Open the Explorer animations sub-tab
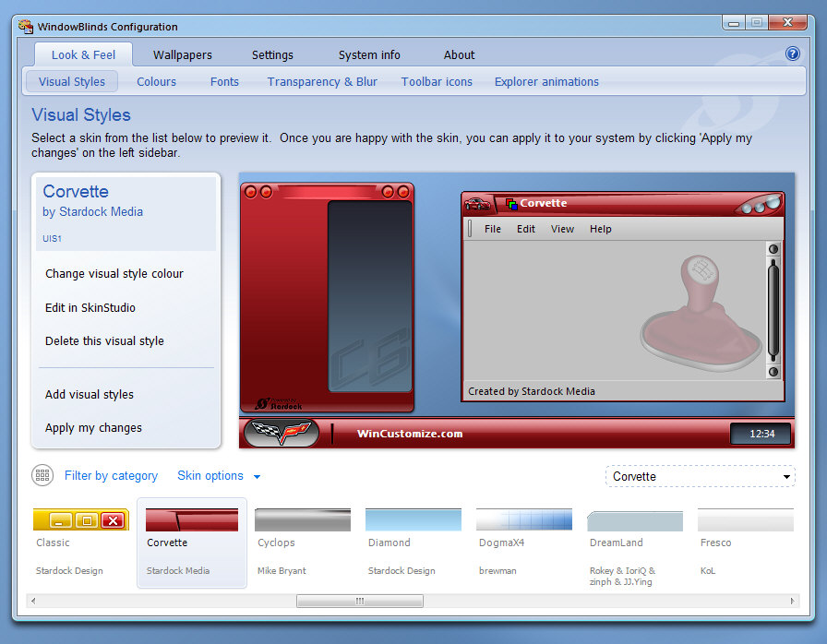The width and height of the screenshot is (827, 644). click(x=546, y=82)
